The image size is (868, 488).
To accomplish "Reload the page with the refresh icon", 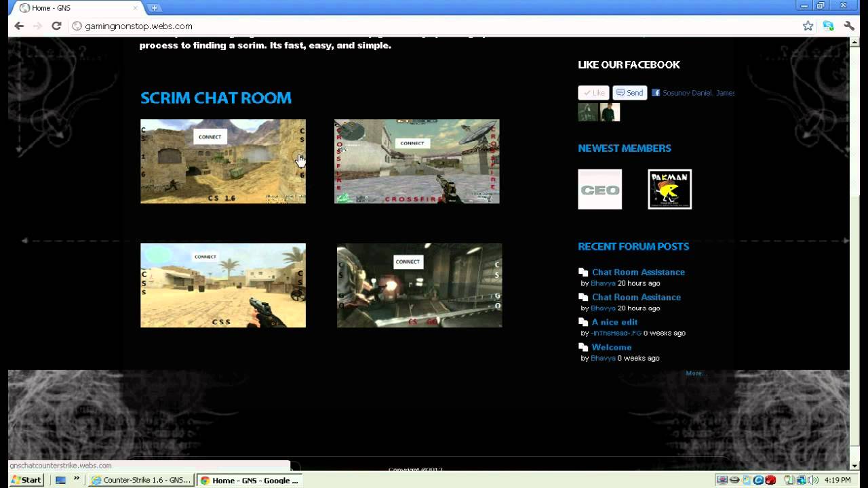I will click(56, 26).
